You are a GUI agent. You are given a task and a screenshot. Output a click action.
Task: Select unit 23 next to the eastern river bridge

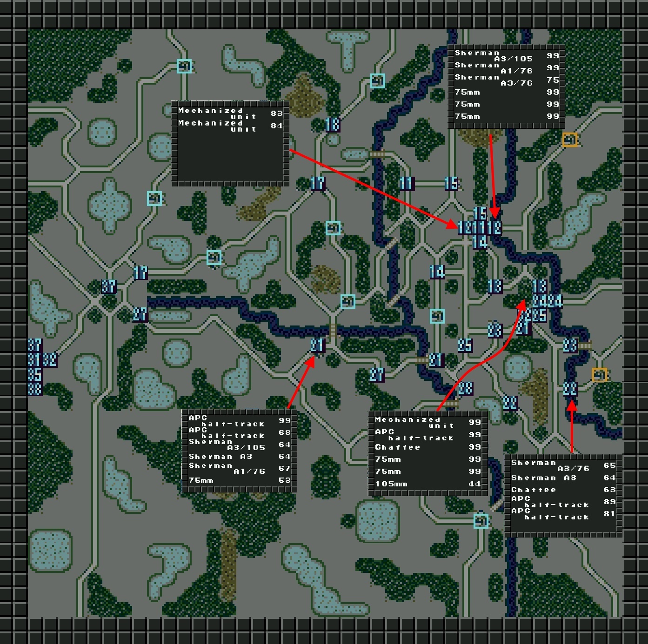point(570,345)
